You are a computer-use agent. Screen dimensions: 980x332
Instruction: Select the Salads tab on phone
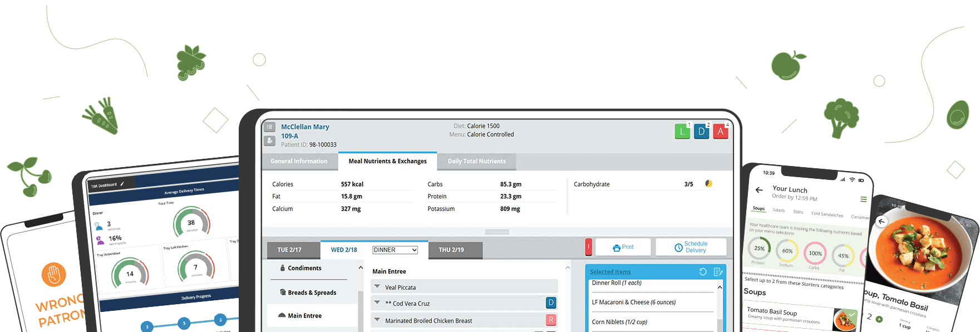click(779, 210)
